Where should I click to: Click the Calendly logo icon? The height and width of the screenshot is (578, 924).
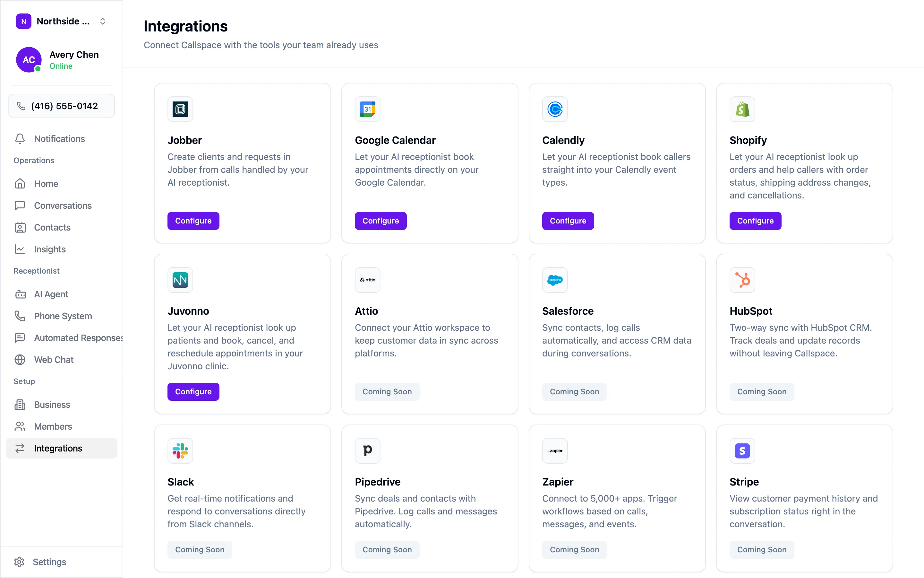[x=555, y=109]
